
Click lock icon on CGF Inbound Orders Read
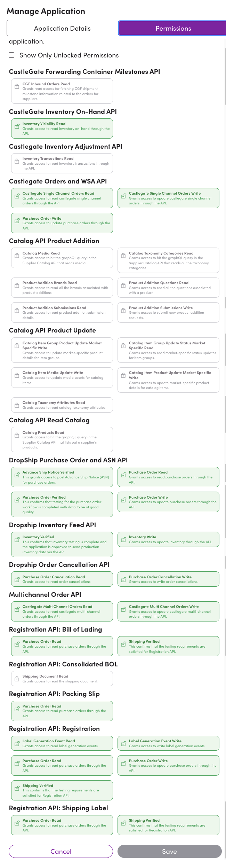17,86
